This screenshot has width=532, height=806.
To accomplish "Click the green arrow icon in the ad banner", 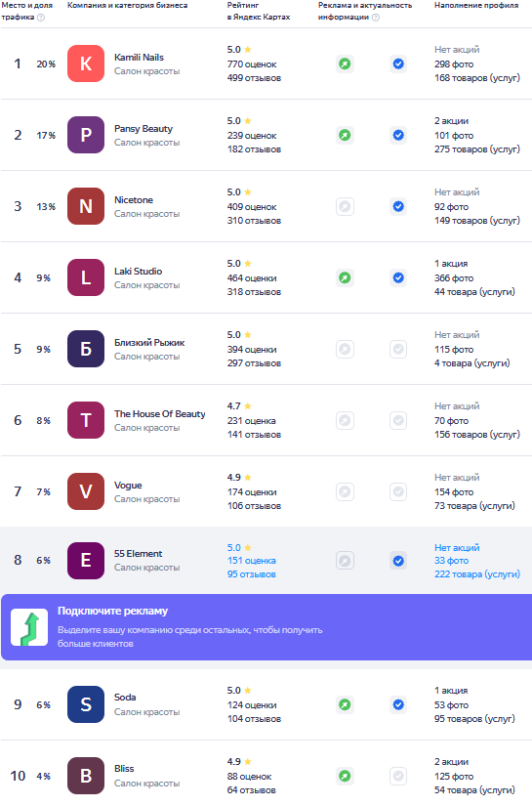I will pyautogui.click(x=29, y=627).
